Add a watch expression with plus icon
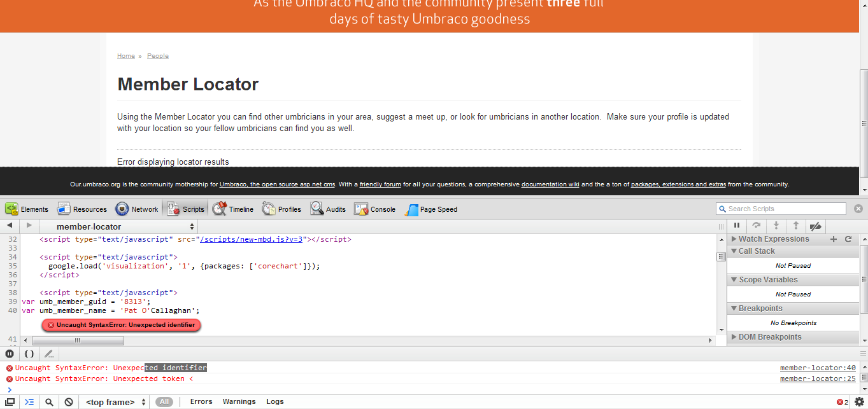This screenshot has width=868, height=409. coord(834,239)
